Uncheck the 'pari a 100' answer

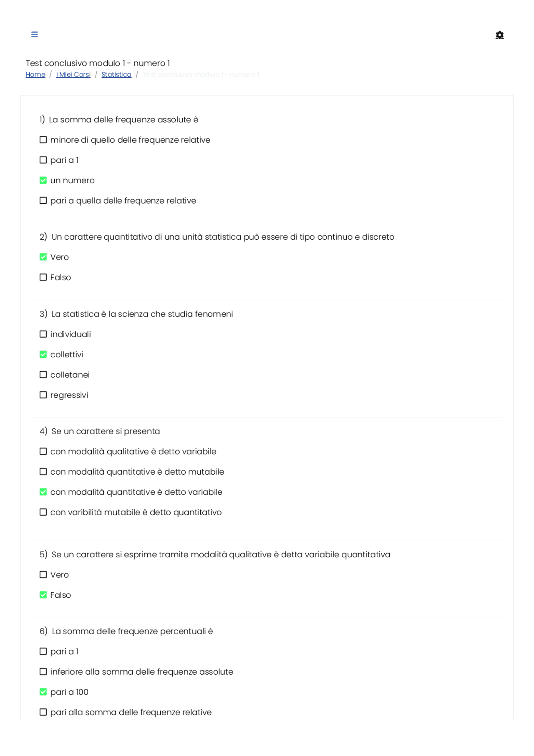[43, 692]
